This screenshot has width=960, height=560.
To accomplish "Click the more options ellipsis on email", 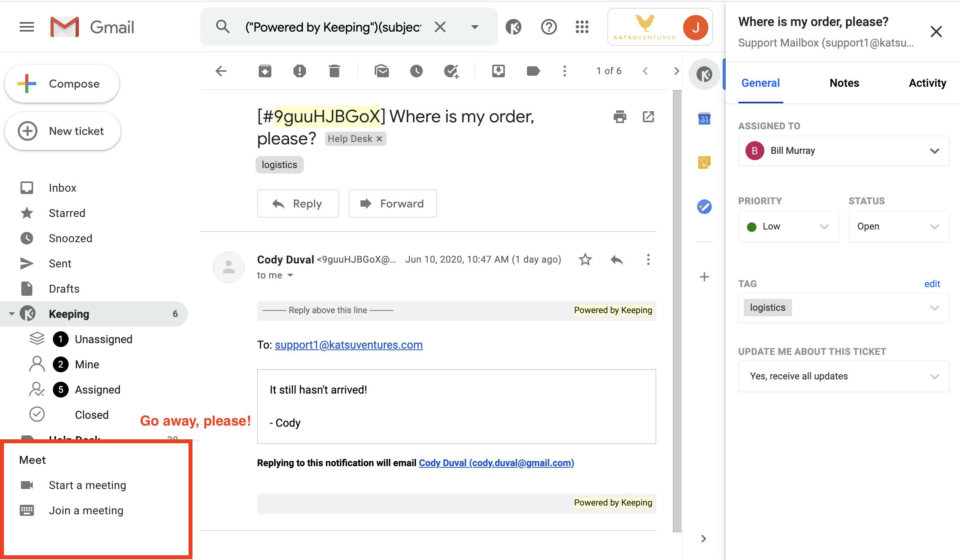I will click(x=647, y=259).
